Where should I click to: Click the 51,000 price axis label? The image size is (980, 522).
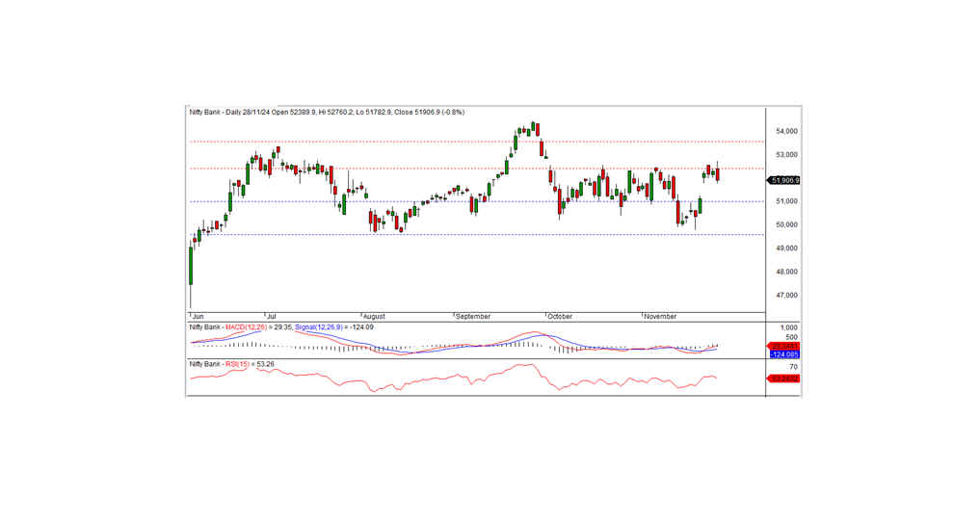pos(786,201)
